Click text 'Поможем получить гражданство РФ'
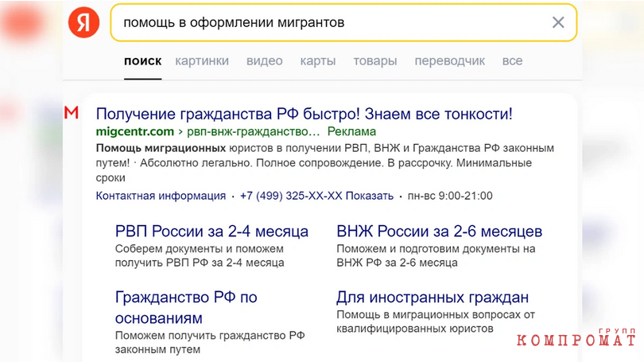This screenshot has height=362, width=644. [x=210, y=335]
